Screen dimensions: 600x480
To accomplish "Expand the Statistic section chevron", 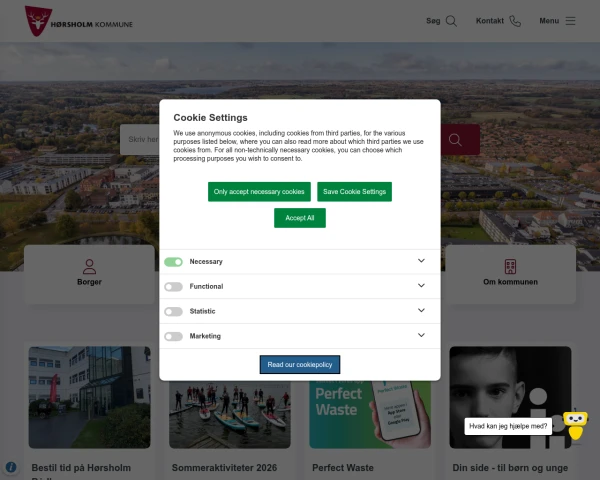I will coord(421,310).
